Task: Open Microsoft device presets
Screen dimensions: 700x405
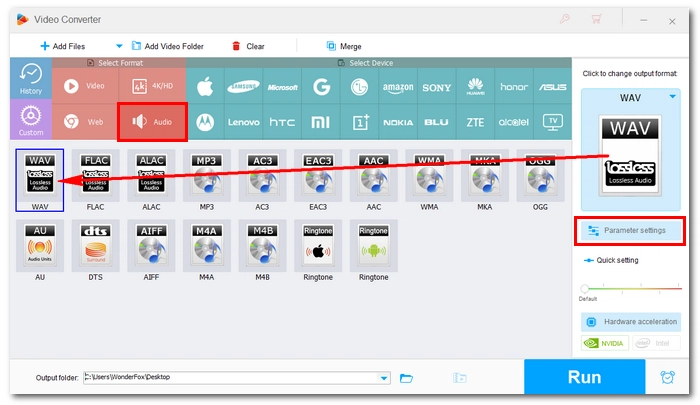Action: [282, 86]
